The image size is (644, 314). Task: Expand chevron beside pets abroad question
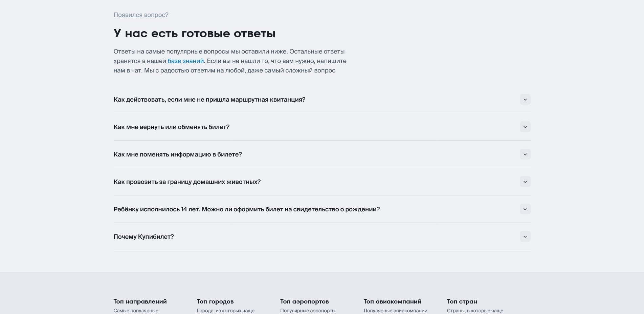[525, 182]
